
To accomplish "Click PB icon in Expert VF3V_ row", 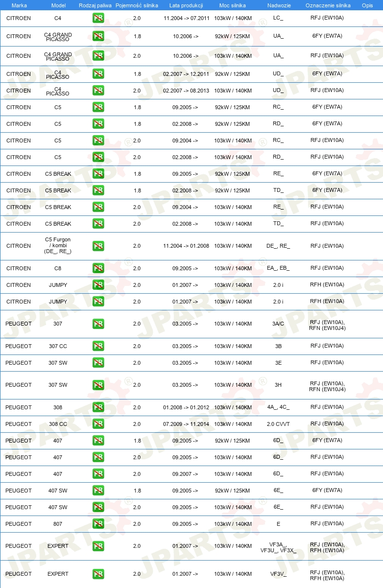I will (x=98, y=574).
